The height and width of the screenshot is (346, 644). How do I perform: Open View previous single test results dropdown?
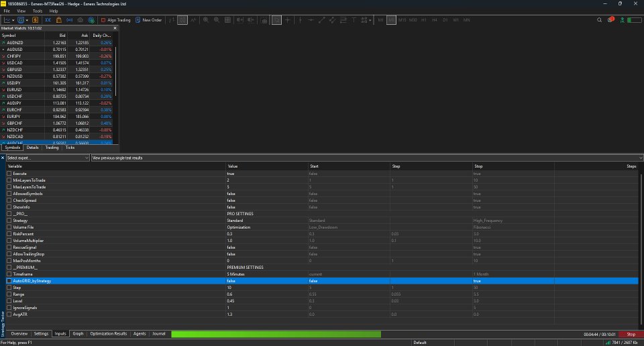[x=367, y=158]
